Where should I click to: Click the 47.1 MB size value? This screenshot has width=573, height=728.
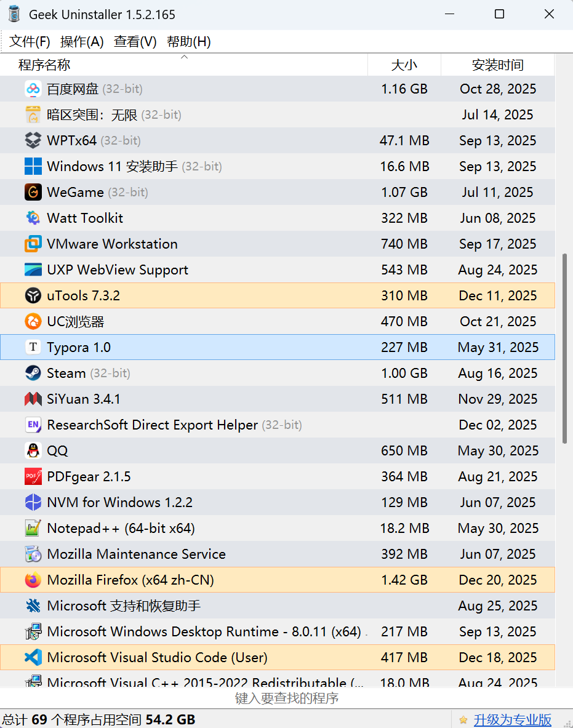click(x=404, y=140)
